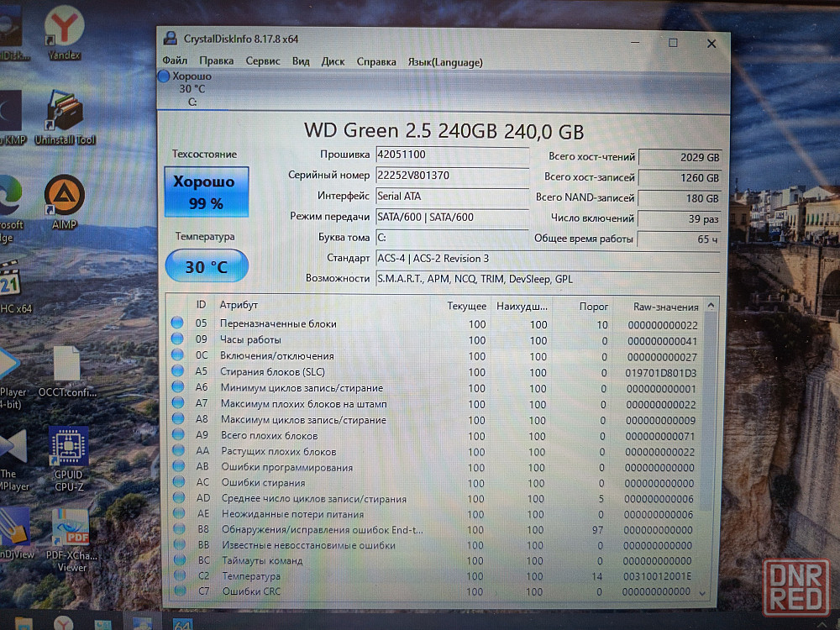Viewport: 840px width, 630px height.
Task: Click status circle for Температура row
Action: coord(180,575)
